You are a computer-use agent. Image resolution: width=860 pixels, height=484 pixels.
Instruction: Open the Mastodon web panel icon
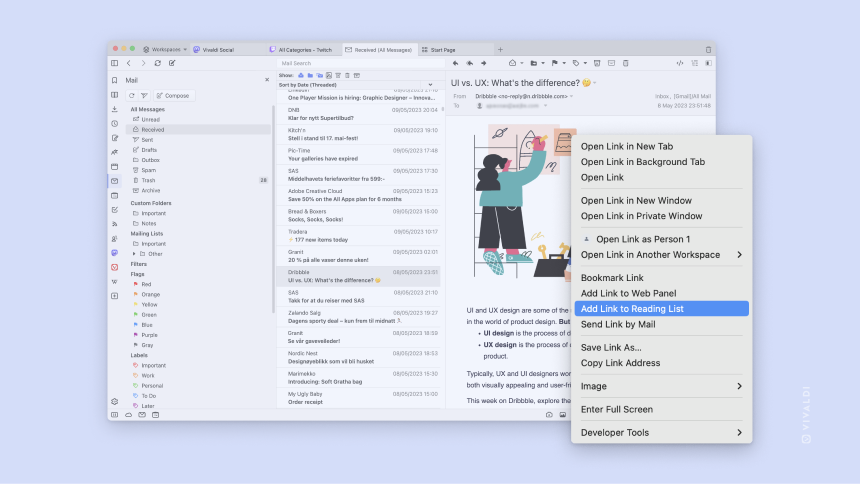(115, 253)
